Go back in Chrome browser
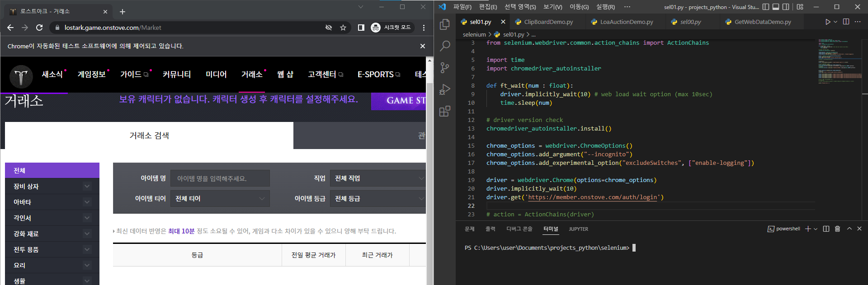The height and width of the screenshot is (285, 868). tap(10, 28)
